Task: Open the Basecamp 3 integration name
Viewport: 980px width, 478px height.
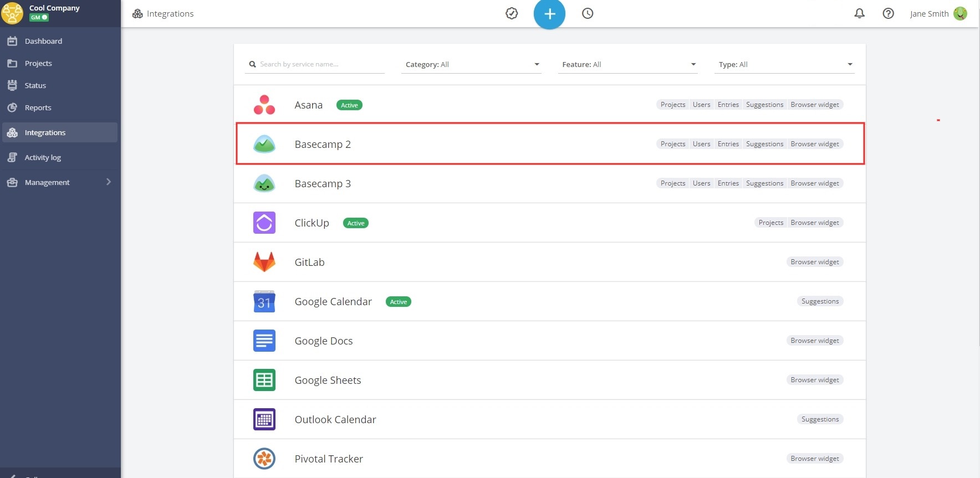Action: tap(323, 184)
